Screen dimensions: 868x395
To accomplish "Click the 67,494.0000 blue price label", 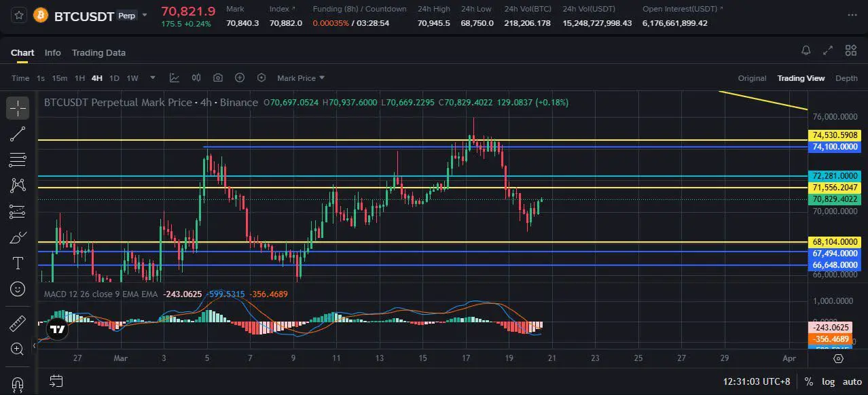I will (835, 254).
